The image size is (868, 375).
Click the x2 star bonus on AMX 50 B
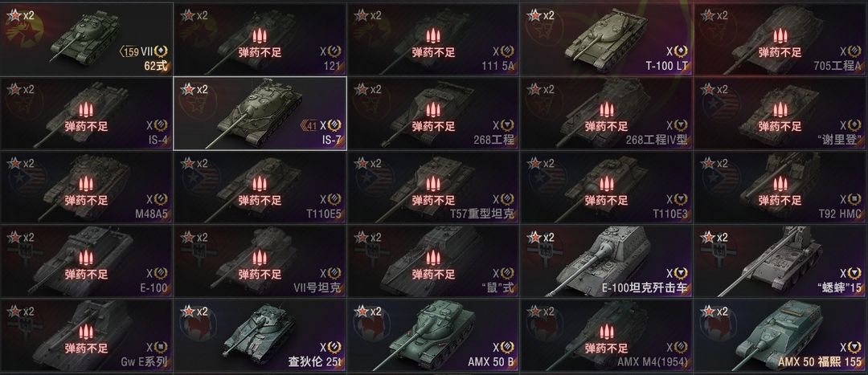click(x=367, y=312)
